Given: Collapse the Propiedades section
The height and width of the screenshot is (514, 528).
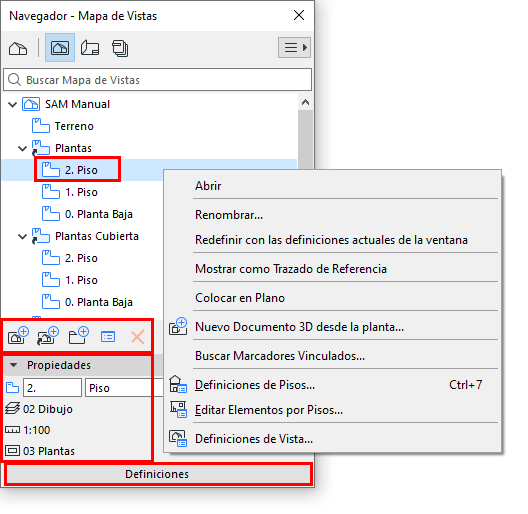Looking at the screenshot, I should pos(13,365).
